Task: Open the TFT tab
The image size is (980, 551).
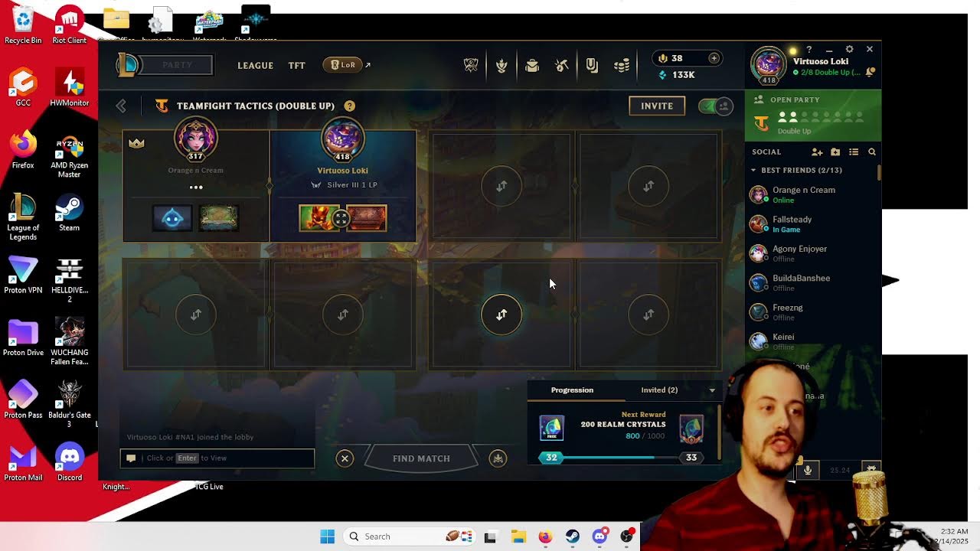Action: pyautogui.click(x=296, y=66)
